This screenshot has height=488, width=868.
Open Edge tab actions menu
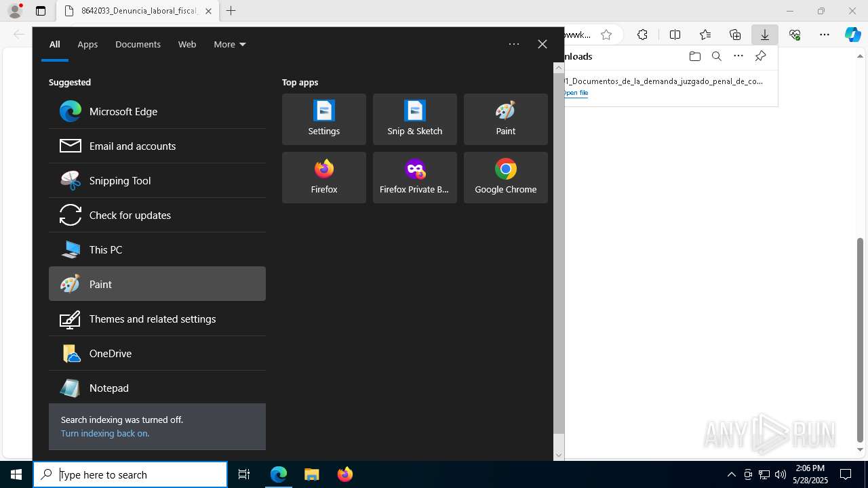point(41,11)
